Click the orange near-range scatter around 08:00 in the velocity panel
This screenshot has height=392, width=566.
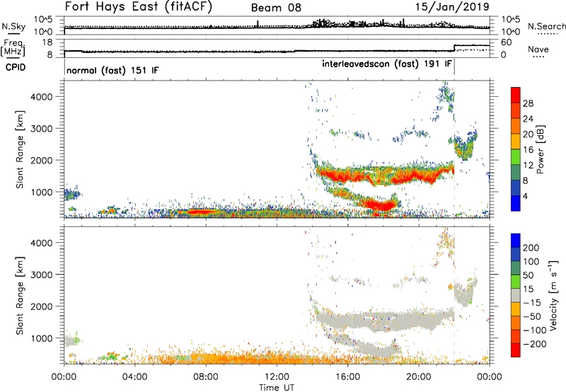point(206,359)
